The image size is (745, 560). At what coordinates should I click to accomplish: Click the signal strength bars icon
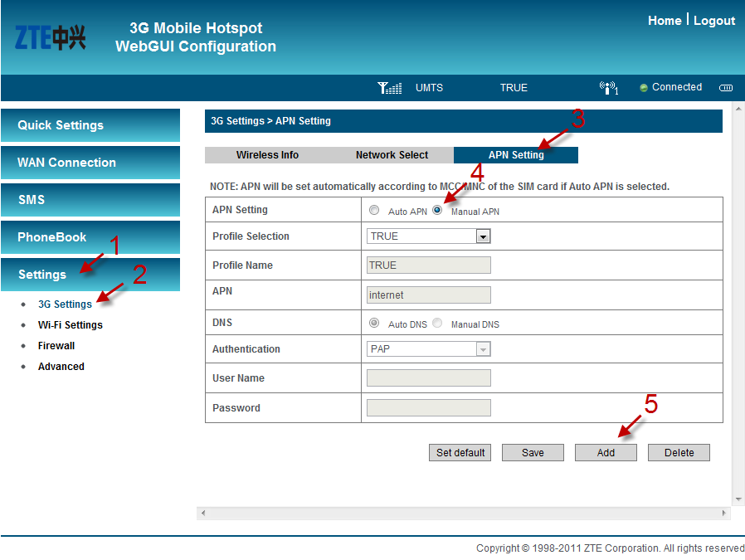[389, 88]
